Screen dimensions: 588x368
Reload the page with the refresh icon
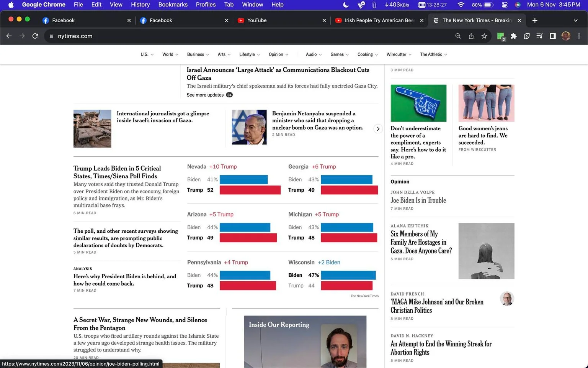click(35, 36)
